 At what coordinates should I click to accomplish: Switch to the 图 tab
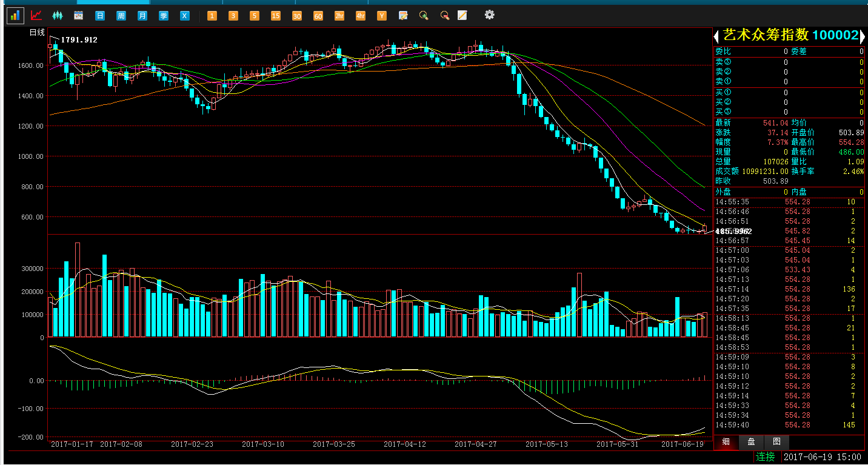click(776, 442)
